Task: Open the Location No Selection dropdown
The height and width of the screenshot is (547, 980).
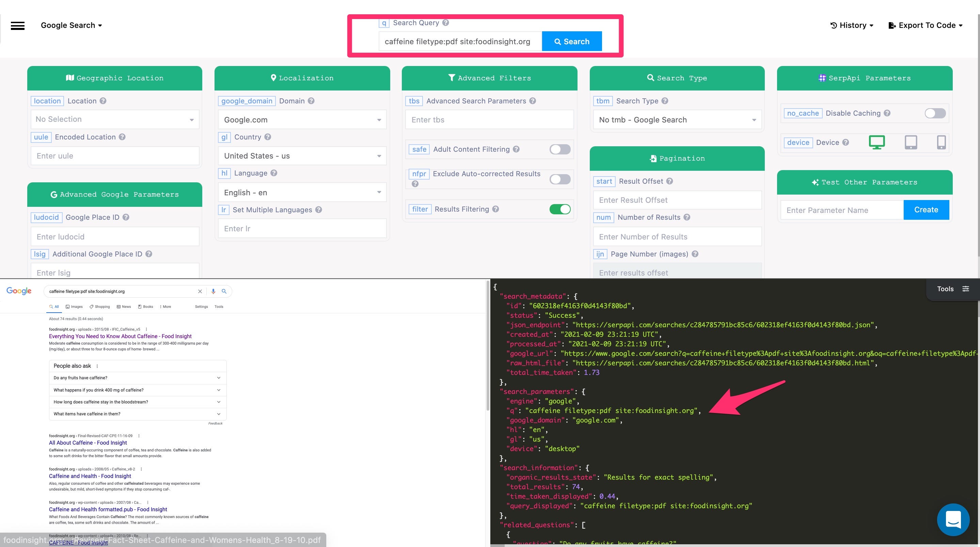Action: coord(114,119)
